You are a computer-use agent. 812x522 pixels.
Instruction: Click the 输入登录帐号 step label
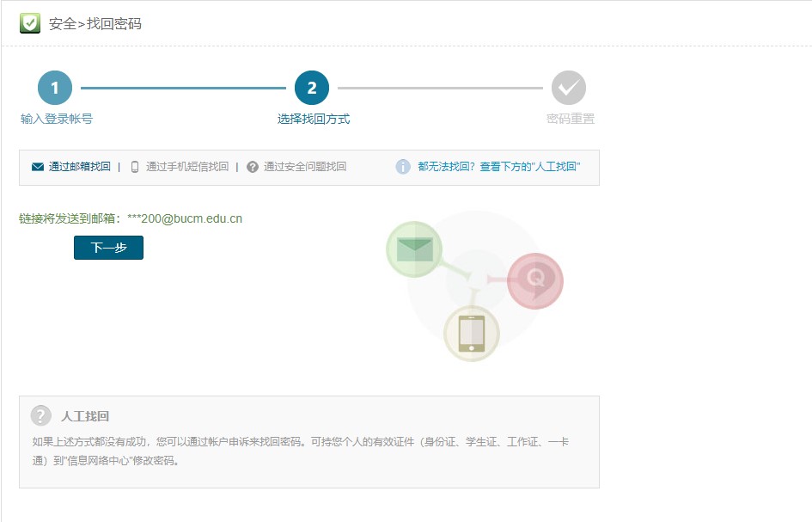tap(57, 119)
